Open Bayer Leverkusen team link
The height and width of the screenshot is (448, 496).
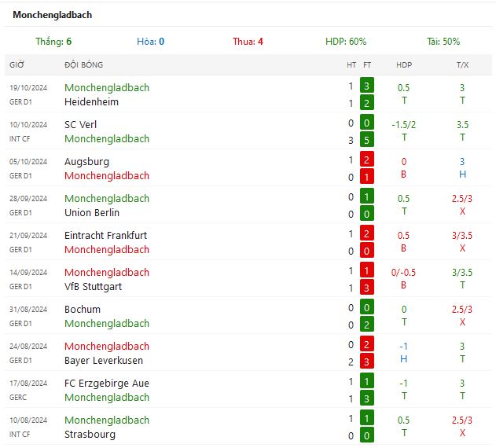pyautogui.click(x=104, y=360)
